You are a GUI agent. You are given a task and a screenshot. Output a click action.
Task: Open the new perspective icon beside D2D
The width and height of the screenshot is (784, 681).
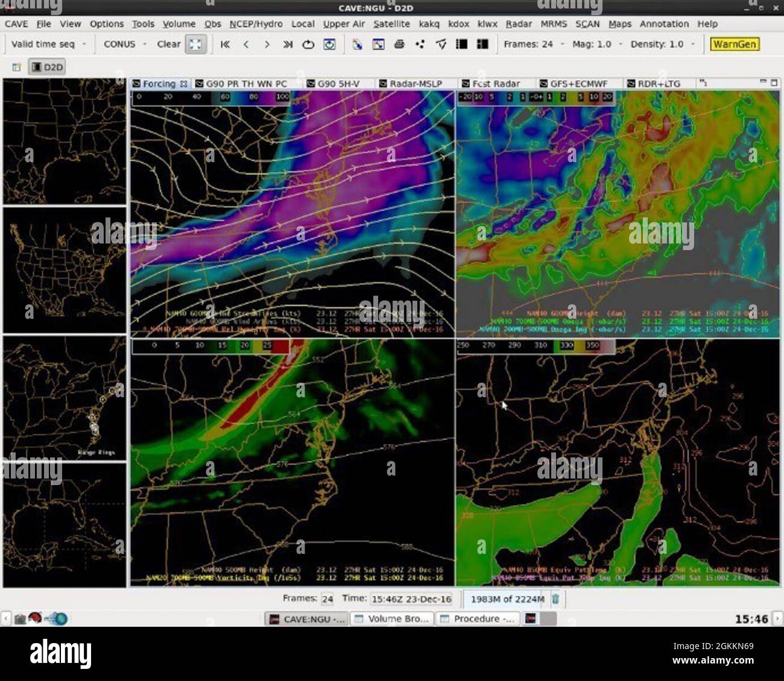pyautogui.click(x=16, y=67)
